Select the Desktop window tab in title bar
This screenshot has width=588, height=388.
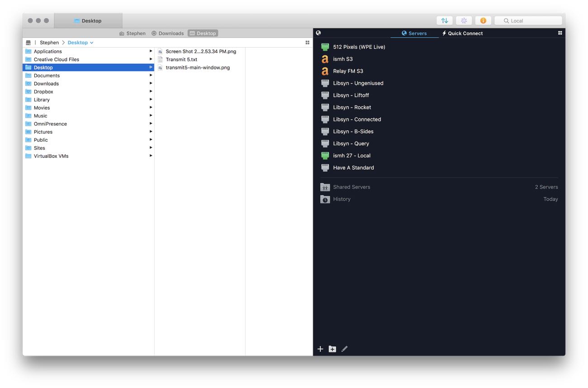(x=88, y=21)
